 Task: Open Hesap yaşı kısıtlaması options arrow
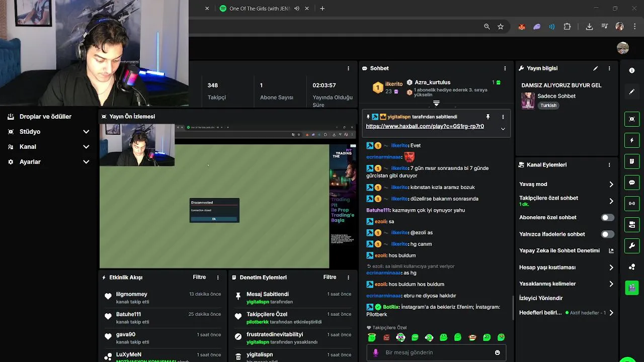click(x=611, y=267)
